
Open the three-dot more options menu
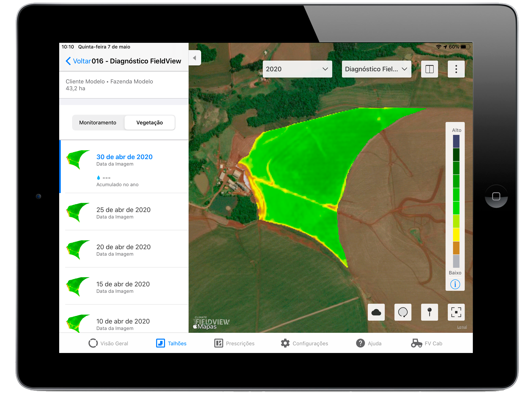point(456,69)
